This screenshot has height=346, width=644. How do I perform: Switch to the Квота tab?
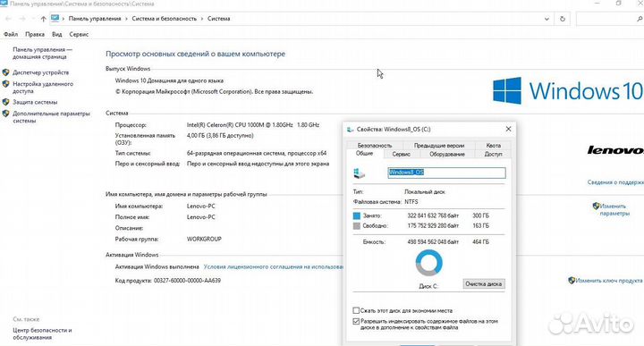pos(493,146)
